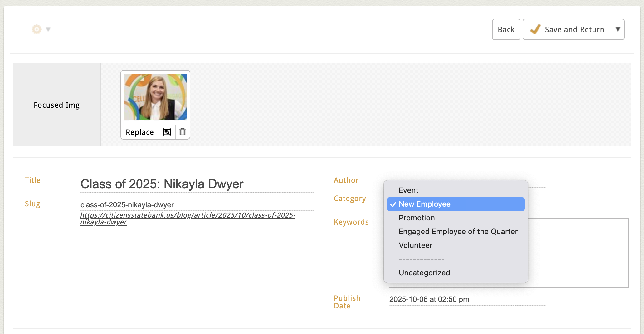The height and width of the screenshot is (334, 644).
Task: Expand the Save and Return options arrow
Action: click(x=618, y=29)
